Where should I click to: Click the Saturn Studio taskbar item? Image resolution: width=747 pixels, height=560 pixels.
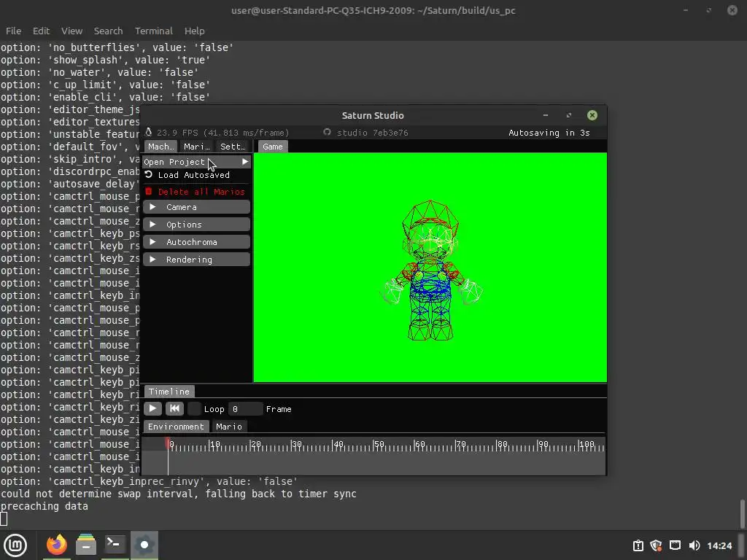click(144, 545)
